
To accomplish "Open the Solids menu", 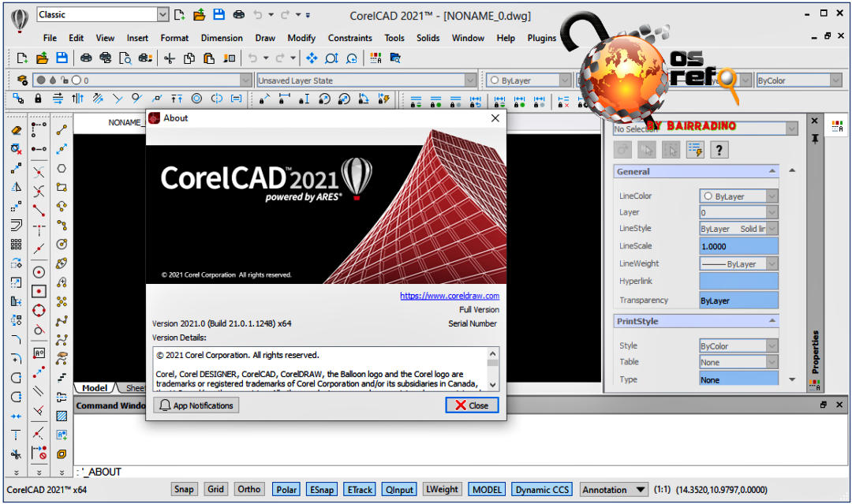I will click(428, 38).
